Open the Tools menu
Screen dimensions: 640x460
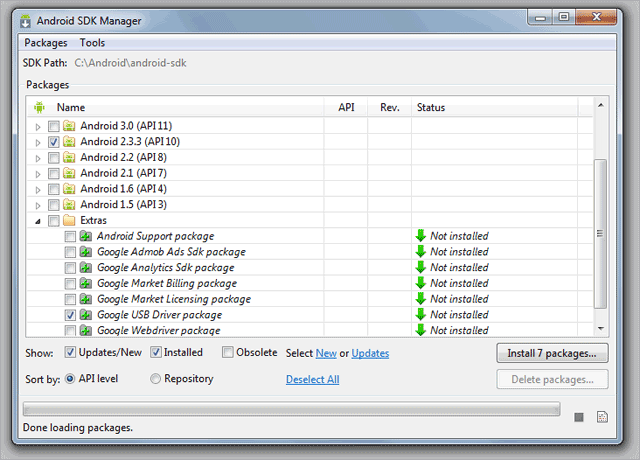[x=92, y=43]
